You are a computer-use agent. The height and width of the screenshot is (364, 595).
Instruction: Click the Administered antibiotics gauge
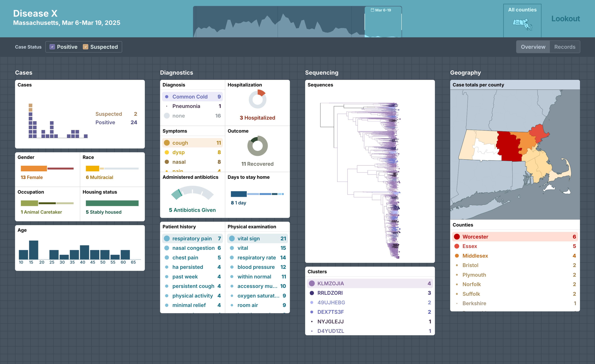(192, 193)
